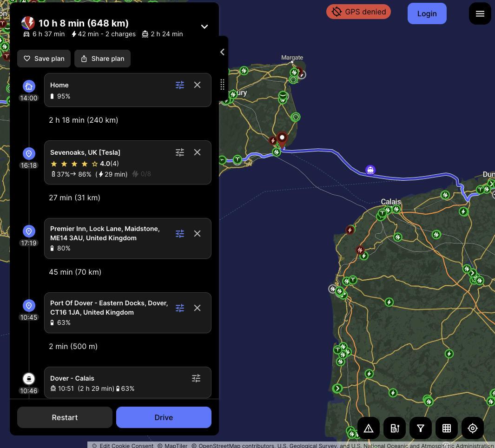The image size is (495, 448).
Task: Click the "45 min (70 km)" leg
Action: pos(75,272)
